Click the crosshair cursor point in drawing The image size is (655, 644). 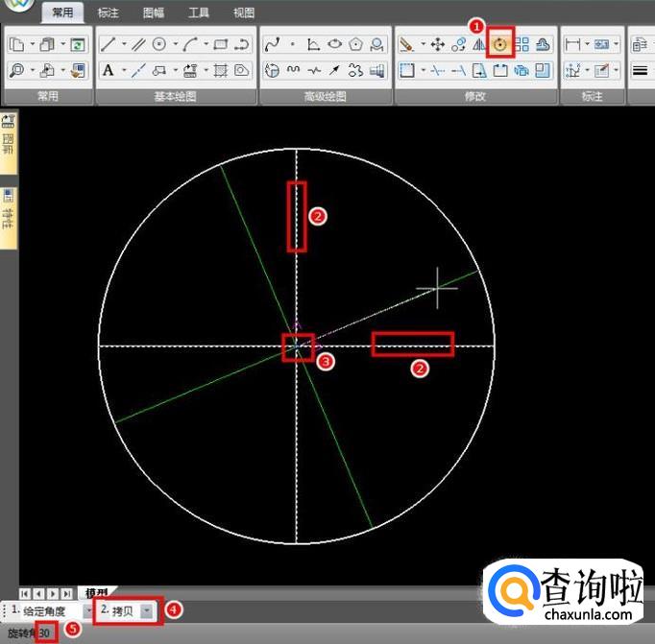437,288
